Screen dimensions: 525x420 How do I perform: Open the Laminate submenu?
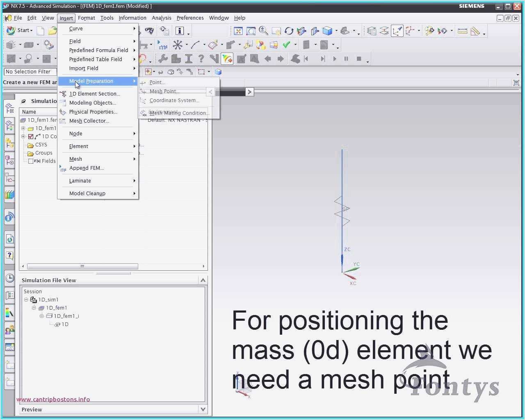[x=98, y=180]
